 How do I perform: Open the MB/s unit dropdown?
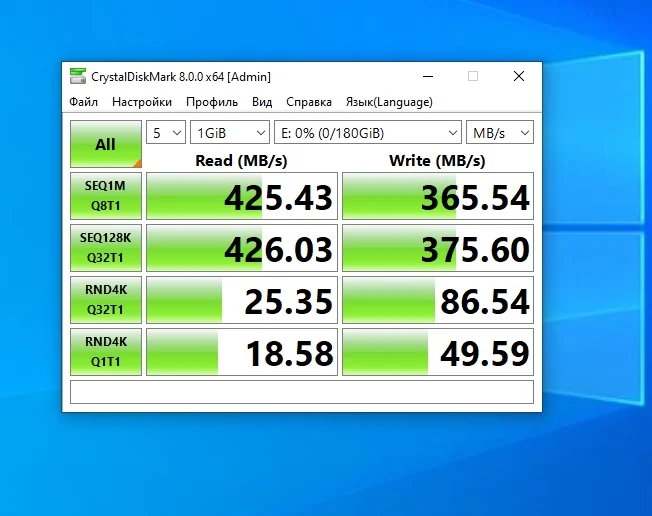(500, 133)
